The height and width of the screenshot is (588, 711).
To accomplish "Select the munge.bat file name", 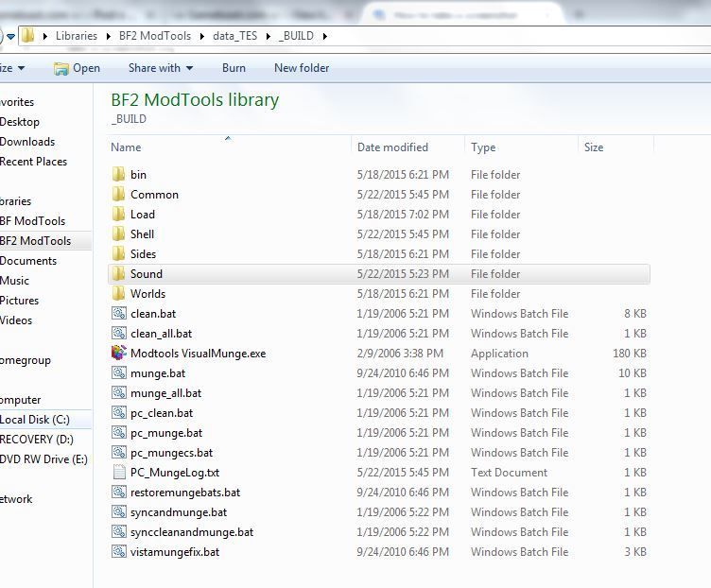I will point(158,373).
